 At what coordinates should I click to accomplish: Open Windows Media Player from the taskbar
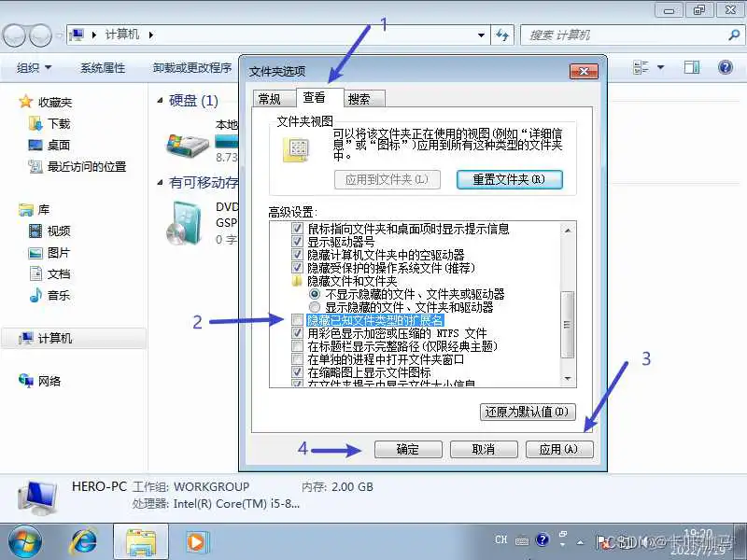pyautogui.click(x=196, y=540)
